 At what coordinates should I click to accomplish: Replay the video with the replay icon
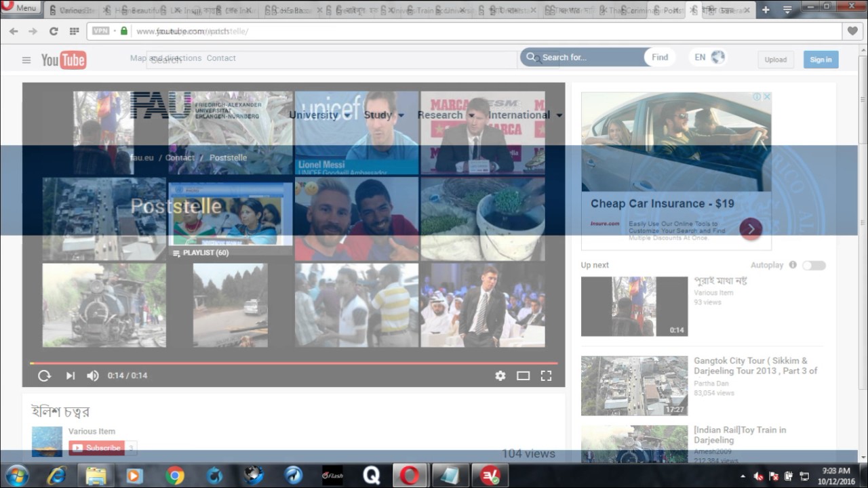44,375
